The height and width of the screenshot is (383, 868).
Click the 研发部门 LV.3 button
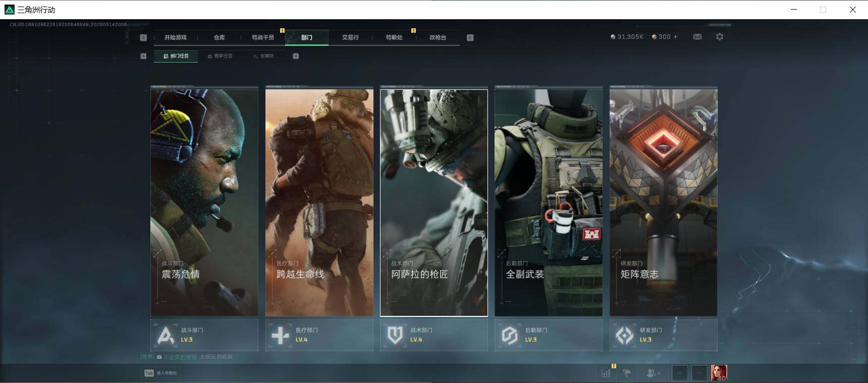[x=664, y=335]
